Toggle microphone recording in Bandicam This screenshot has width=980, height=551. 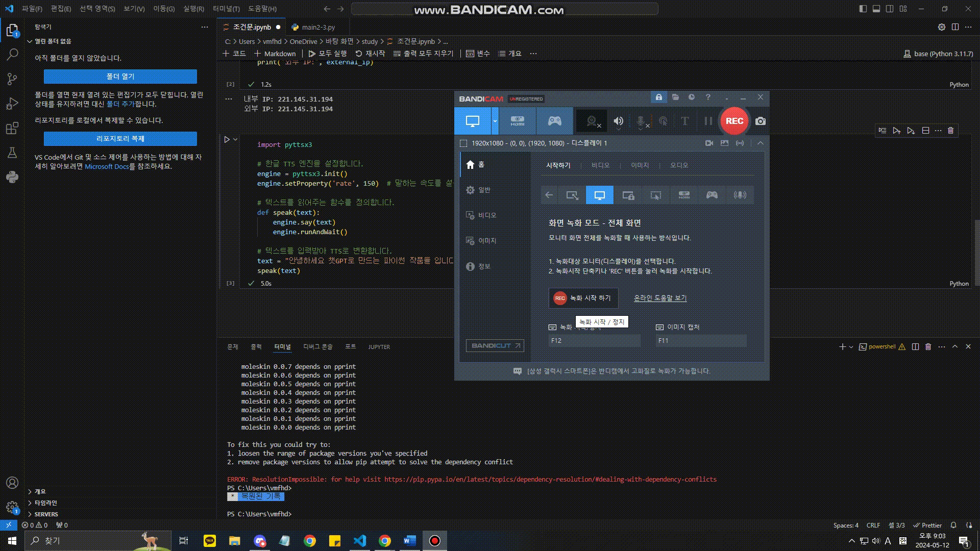click(x=641, y=121)
